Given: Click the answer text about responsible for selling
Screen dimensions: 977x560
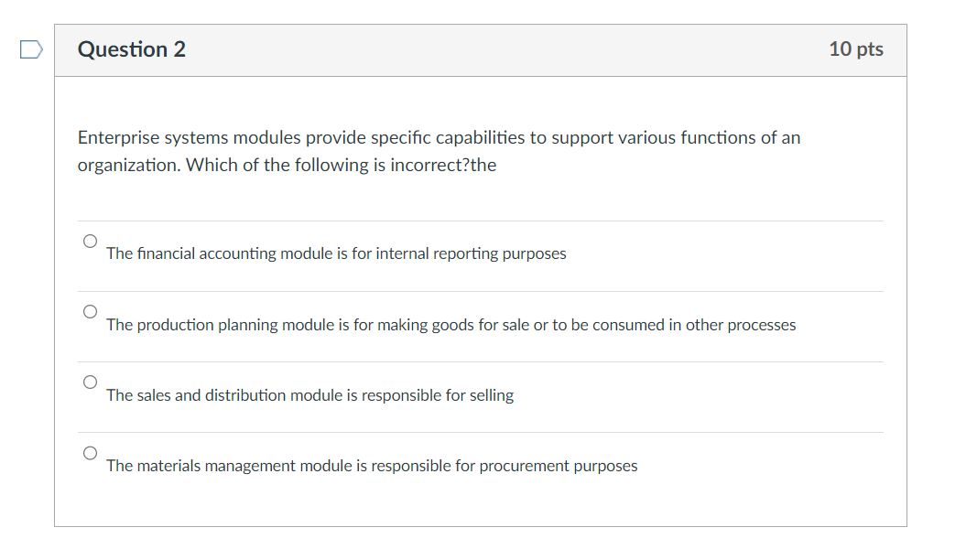Looking at the screenshot, I should [309, 394].
